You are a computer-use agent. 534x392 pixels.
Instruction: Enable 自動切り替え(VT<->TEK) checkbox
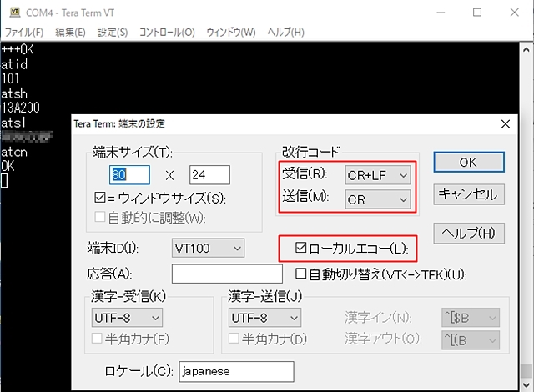pyautogui.click(x=302, y=273)
